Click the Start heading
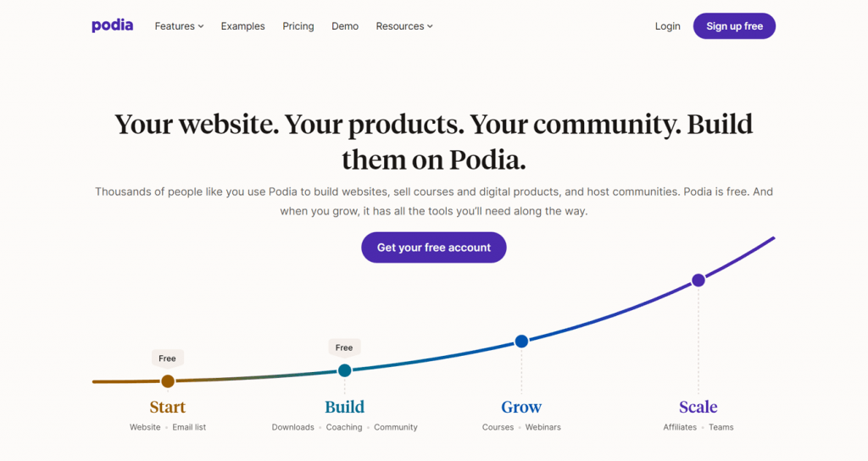Image resolution: width=868 pixels, height=461 pixels. tap(168, 407)
